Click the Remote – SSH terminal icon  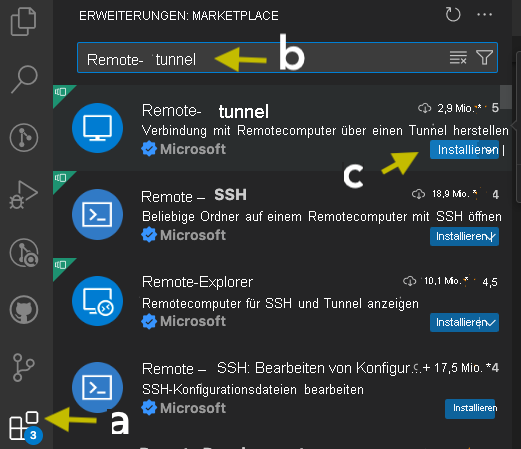[98, 214]
